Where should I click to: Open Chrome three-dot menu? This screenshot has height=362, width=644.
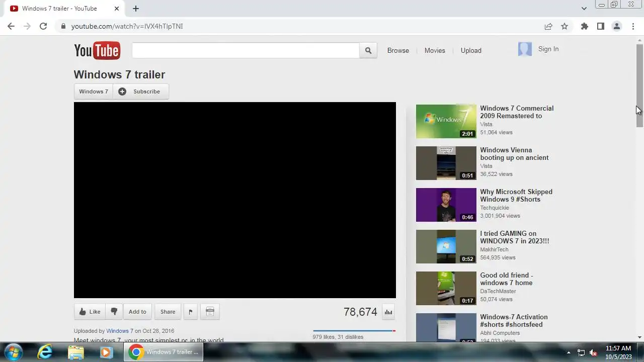coord(633,26)
